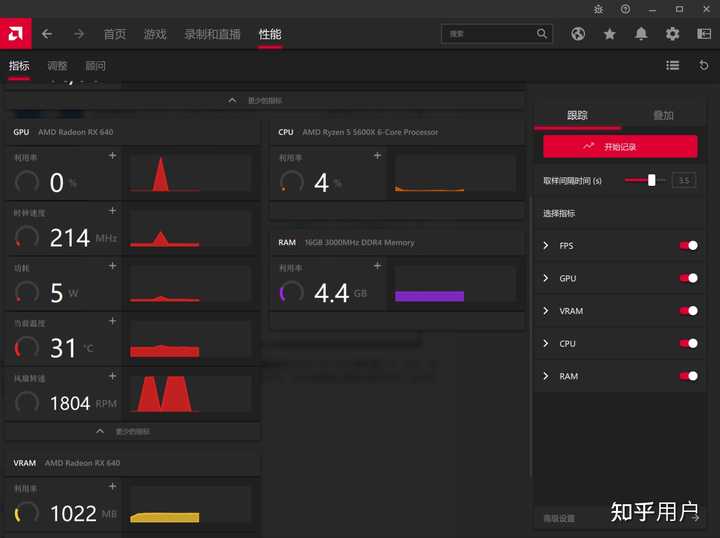Viewport: 720px width, 538px height.
Task: Add GPU utilization metric with plus icon
Action: click(112, 156)
